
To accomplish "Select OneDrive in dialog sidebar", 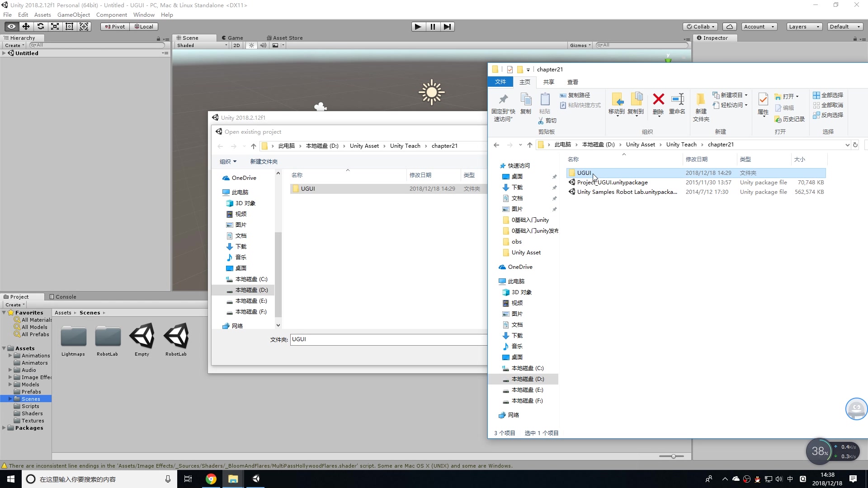I will pyautogui.click(x=240, y=178).
